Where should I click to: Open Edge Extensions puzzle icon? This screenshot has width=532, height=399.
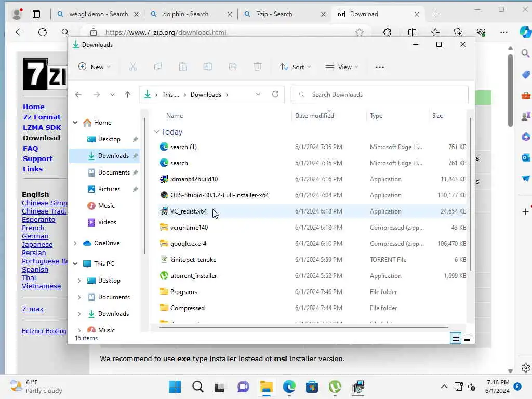[x=387, y=32]
